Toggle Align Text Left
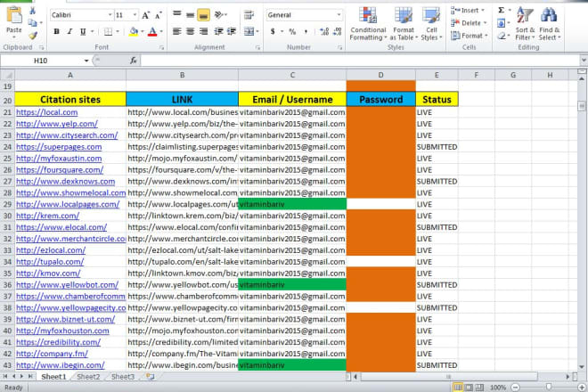 [x=176, y=32]
